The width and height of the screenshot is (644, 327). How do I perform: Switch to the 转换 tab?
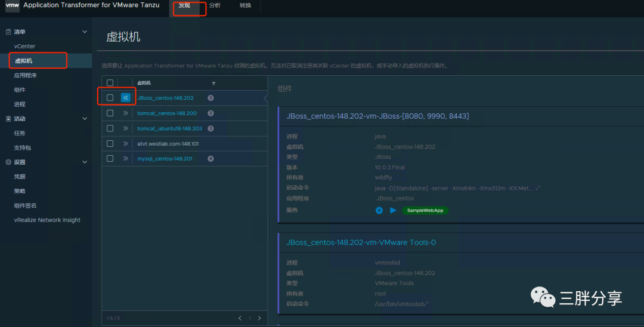[245, 6]
